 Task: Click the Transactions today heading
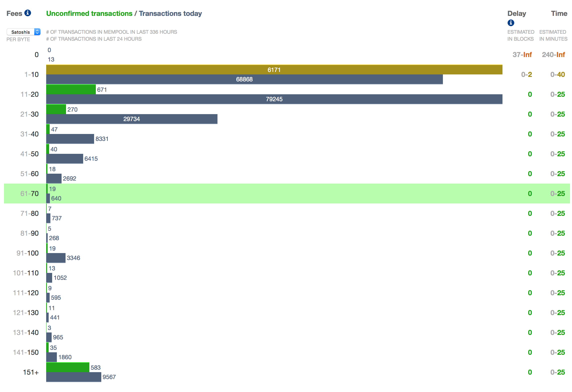tap(170, 13)
